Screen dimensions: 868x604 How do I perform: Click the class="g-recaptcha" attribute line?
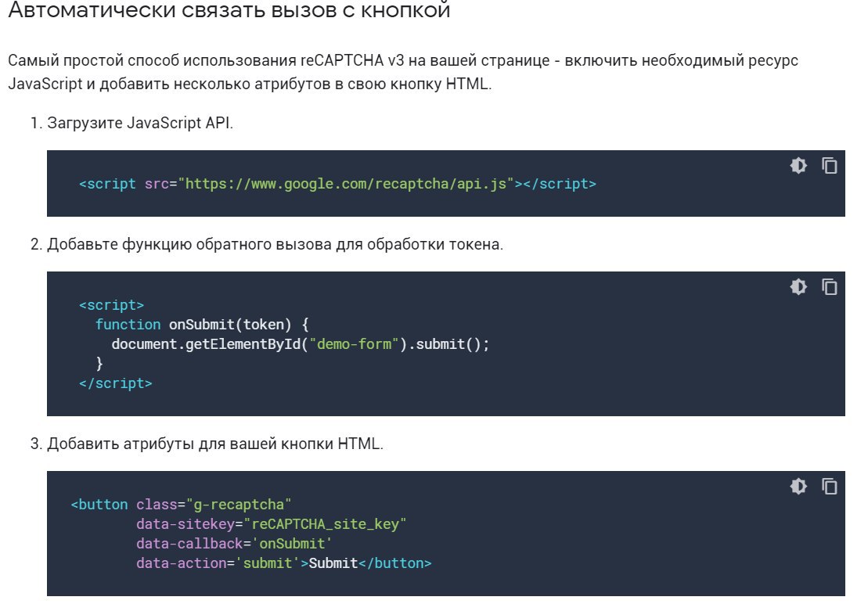click(214, 505)
